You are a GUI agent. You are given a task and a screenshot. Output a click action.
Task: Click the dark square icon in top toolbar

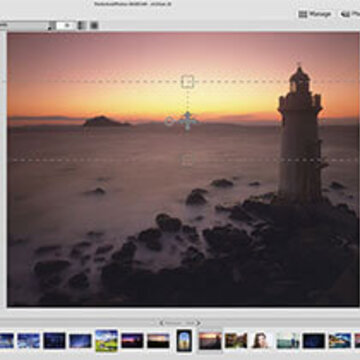94,25
